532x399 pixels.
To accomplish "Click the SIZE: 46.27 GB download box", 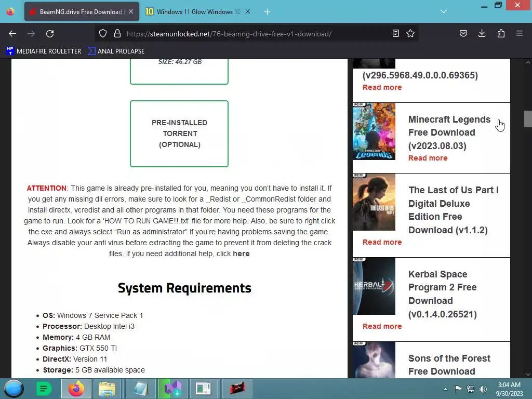I will [x=179, y=71].
